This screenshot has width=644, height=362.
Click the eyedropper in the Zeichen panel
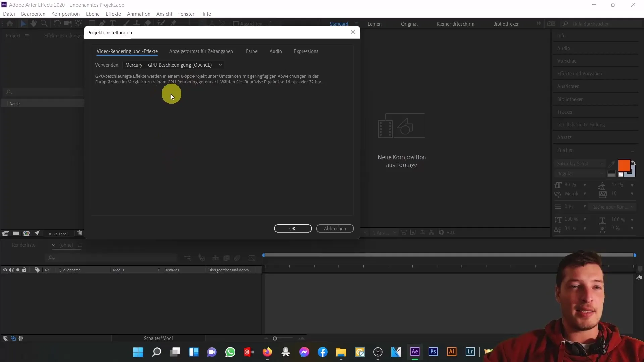612,164
